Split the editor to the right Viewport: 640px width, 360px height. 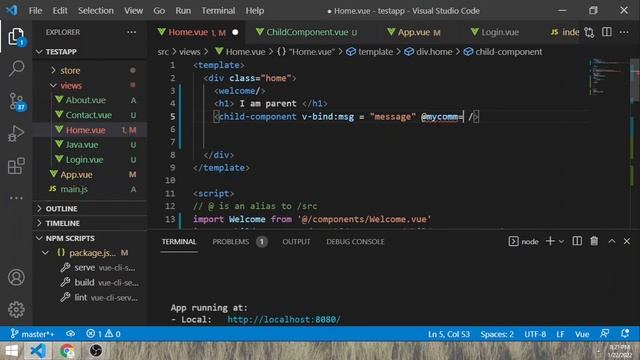607,32
